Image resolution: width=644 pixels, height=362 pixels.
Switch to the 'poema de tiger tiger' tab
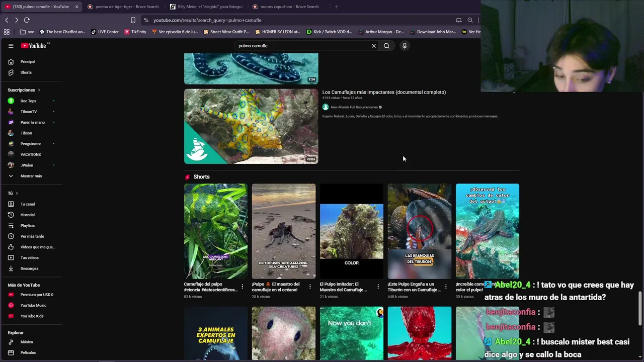[x=123, y=7]
